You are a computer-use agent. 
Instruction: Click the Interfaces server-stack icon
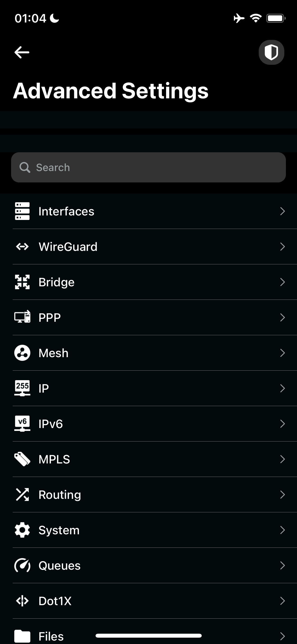coord(22,211)
